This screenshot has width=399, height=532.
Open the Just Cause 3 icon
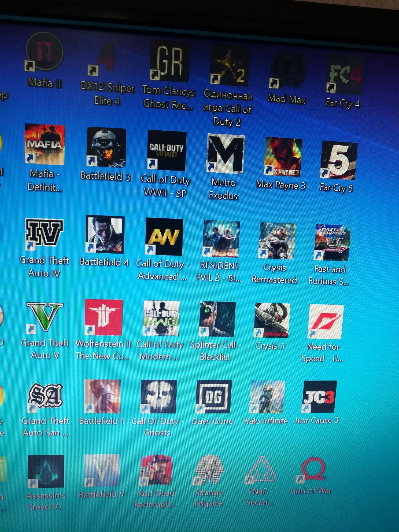click(320, 396)
